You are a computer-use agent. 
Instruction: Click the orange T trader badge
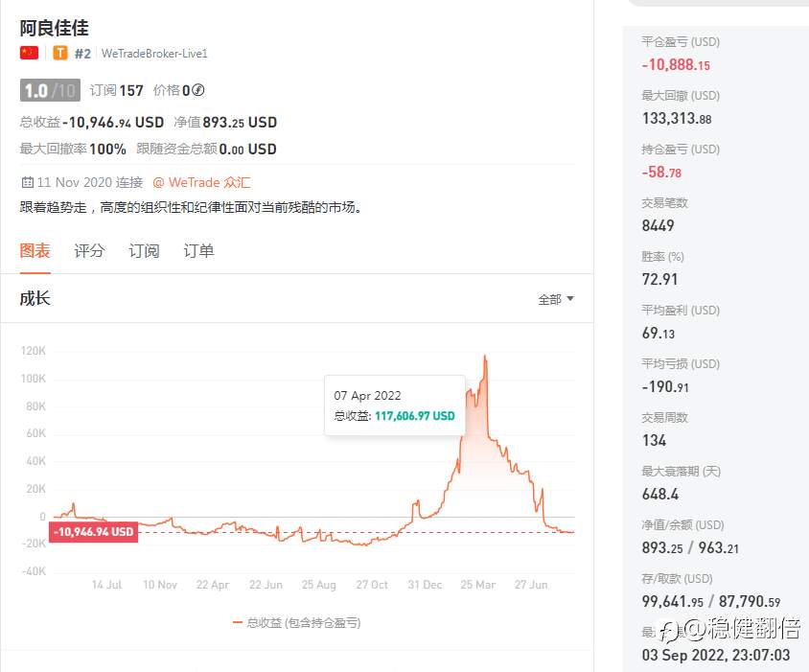[x=59, y=53]
